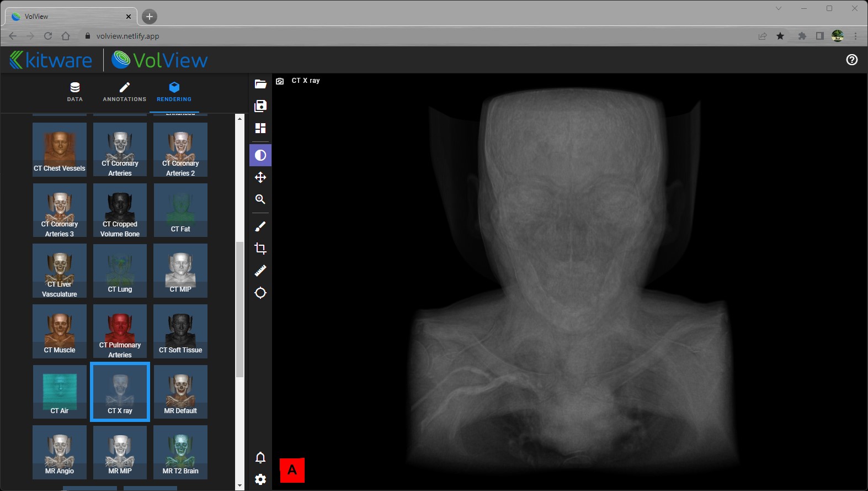This screenshot has height=491, width=868.
Task: Pick the CT Muscle preset
Action: coord(60,331)
